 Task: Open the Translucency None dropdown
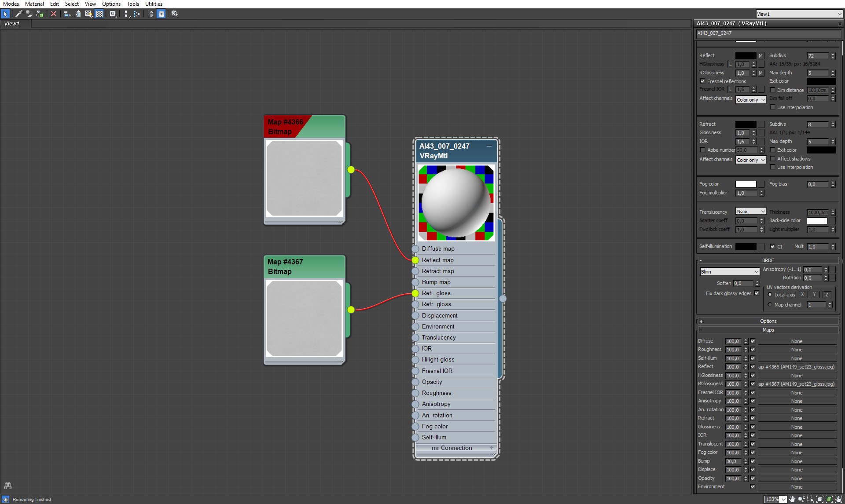[x=751, y=212]
